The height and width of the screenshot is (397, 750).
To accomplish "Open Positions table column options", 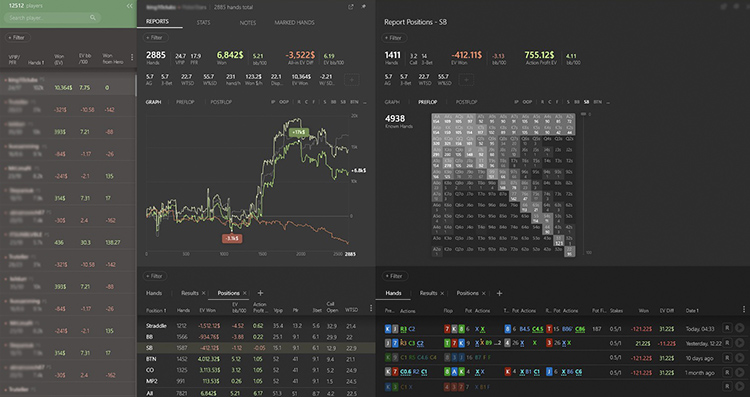I will pos(371,309).
